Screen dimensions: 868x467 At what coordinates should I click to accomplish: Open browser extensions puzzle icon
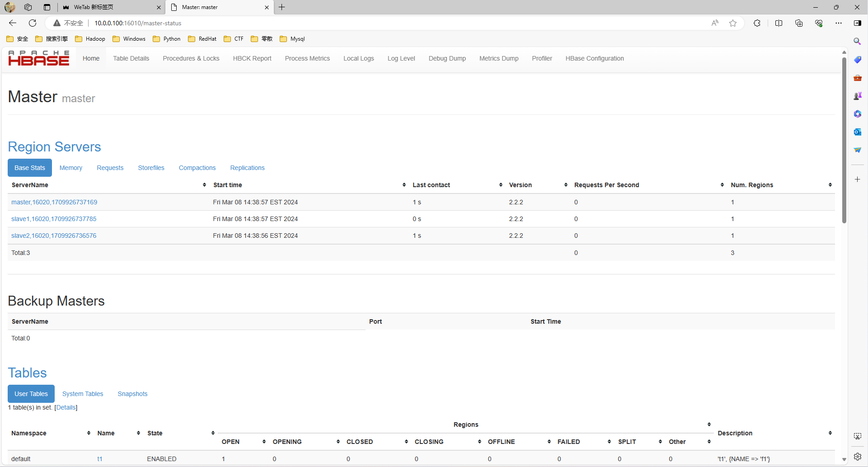(757, 23)
